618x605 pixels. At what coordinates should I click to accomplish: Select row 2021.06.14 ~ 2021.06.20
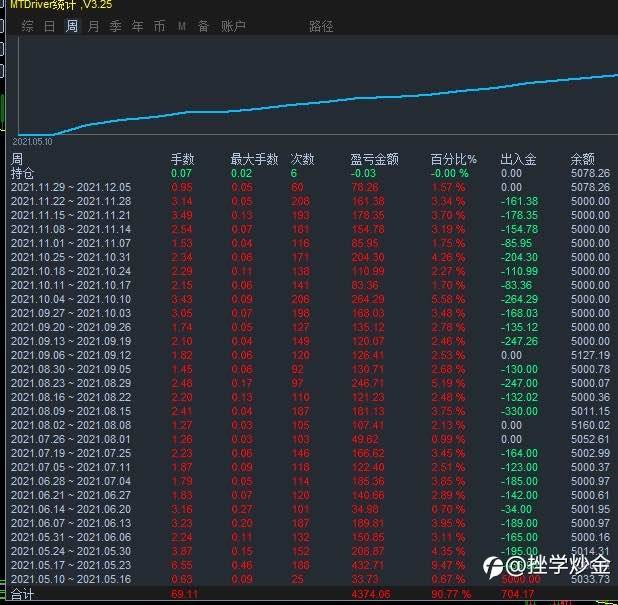(310, 509)
